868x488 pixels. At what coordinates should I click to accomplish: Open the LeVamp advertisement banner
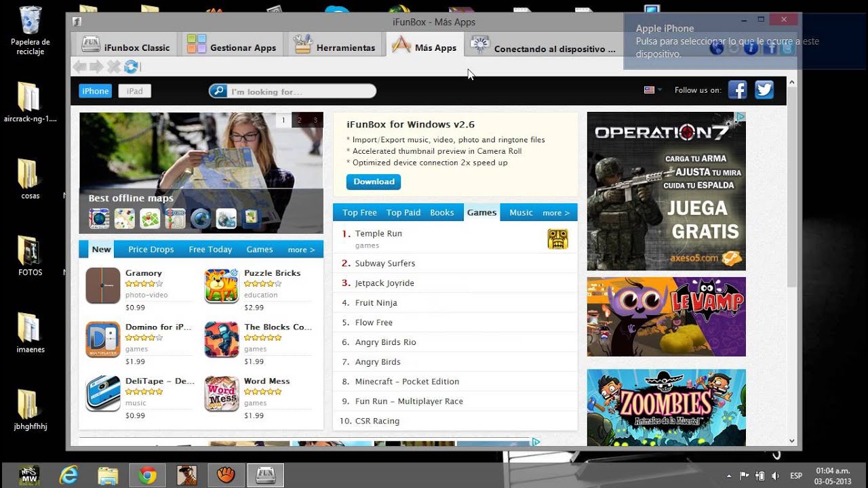(x=666, y=317)
